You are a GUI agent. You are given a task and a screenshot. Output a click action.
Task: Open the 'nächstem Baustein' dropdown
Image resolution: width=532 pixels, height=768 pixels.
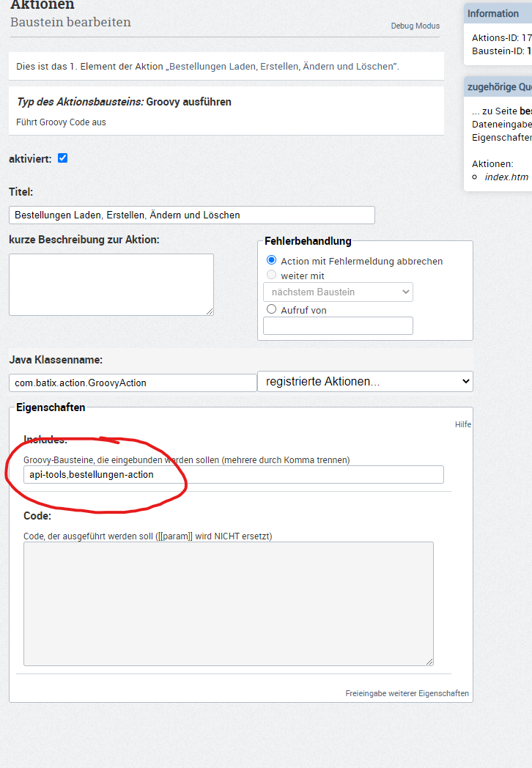pos(338,292)
